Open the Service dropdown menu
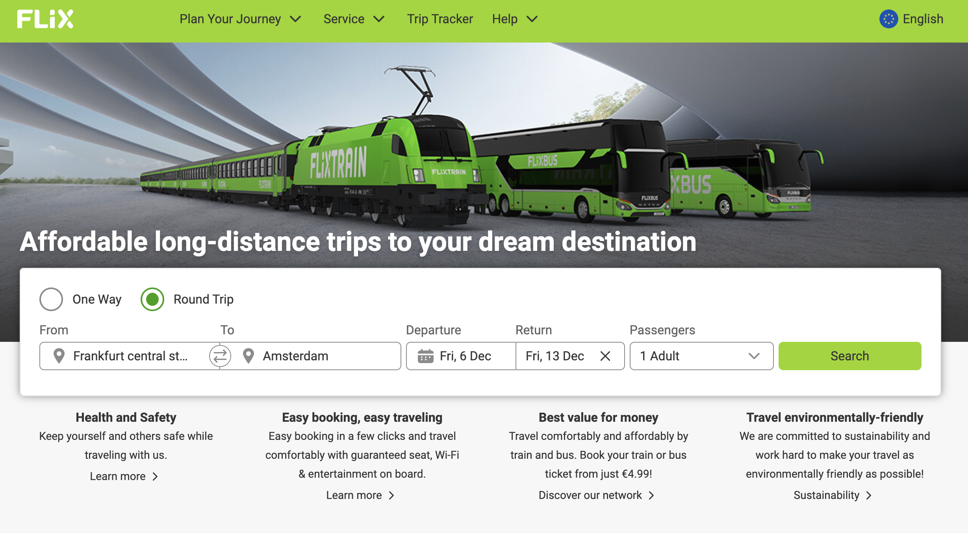This screenshot has height=560, width=968. pyautogui.click(x=353, y=19)
